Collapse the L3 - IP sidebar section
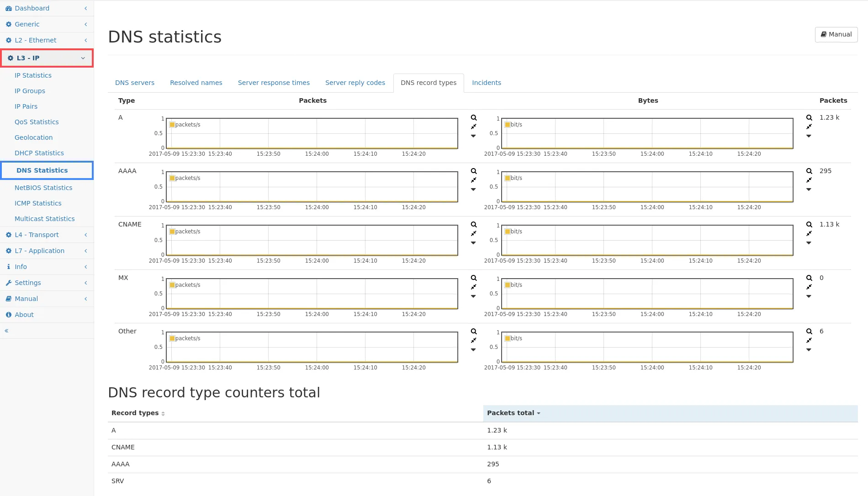The image size is (868, 496). (x=47, y=58)
